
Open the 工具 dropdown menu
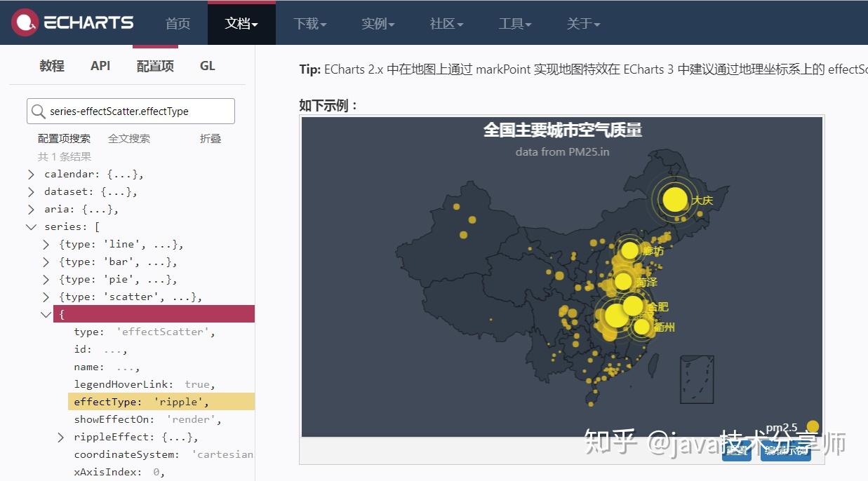pos(514,23)
